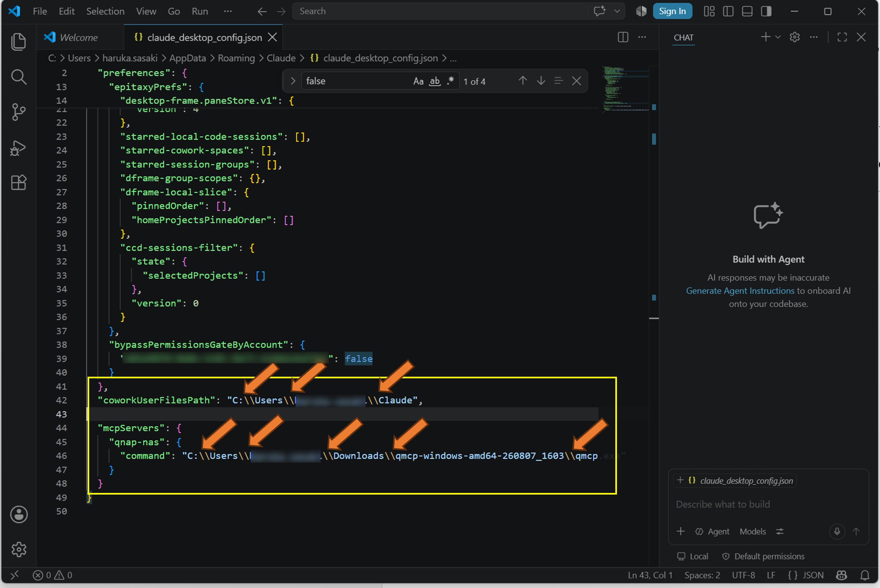Open the Agent mode picker
880x588 pixels.
[x=712, y=531]
